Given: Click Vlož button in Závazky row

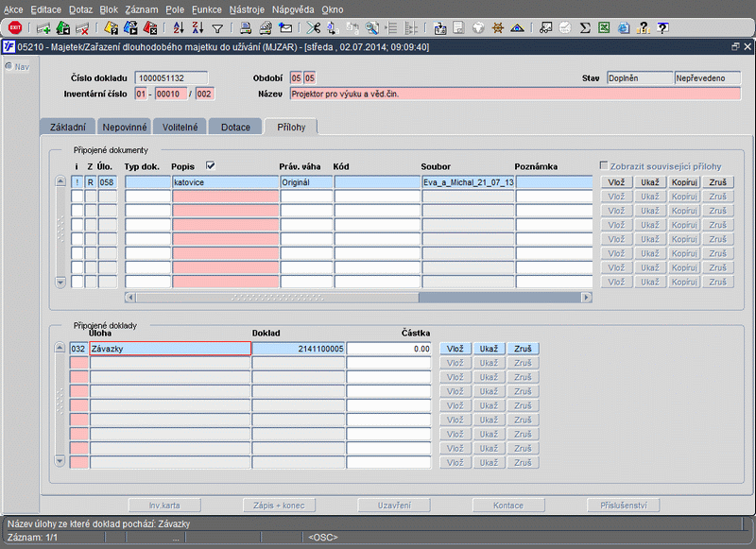Looking at the screenshot, I should [x=455, y=349].
